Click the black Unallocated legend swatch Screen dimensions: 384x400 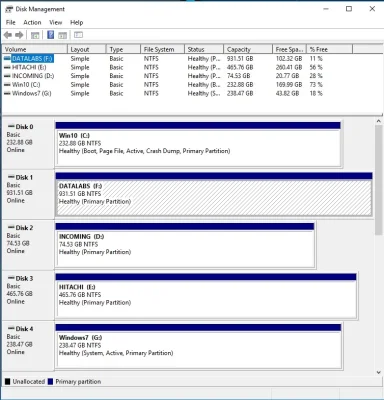8,382
